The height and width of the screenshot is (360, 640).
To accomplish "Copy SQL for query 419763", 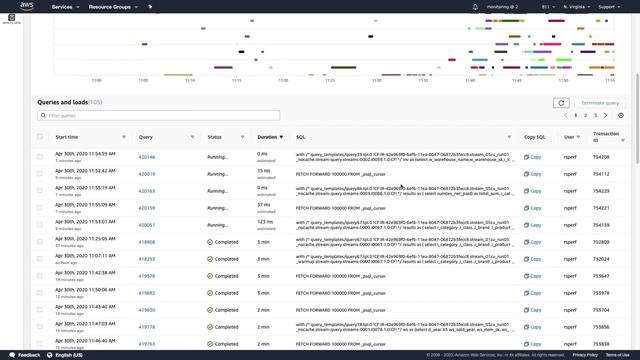I will click(x=533, y=344).
